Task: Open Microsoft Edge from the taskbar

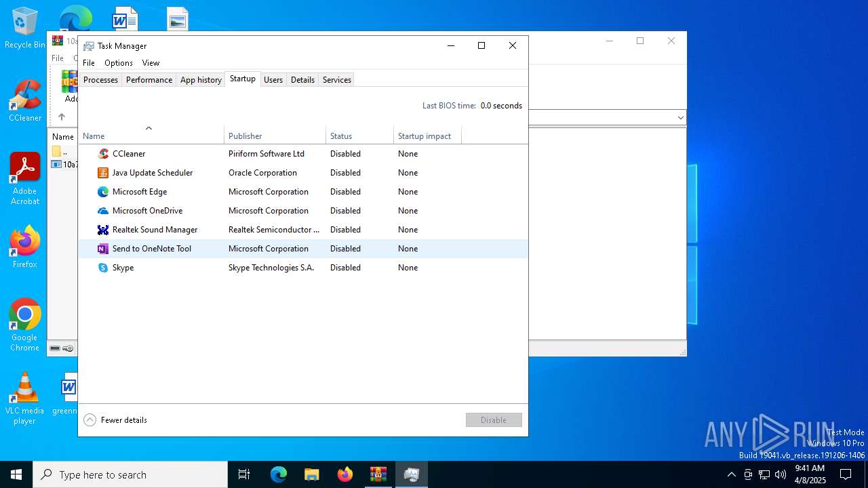Action: point(279,474)
